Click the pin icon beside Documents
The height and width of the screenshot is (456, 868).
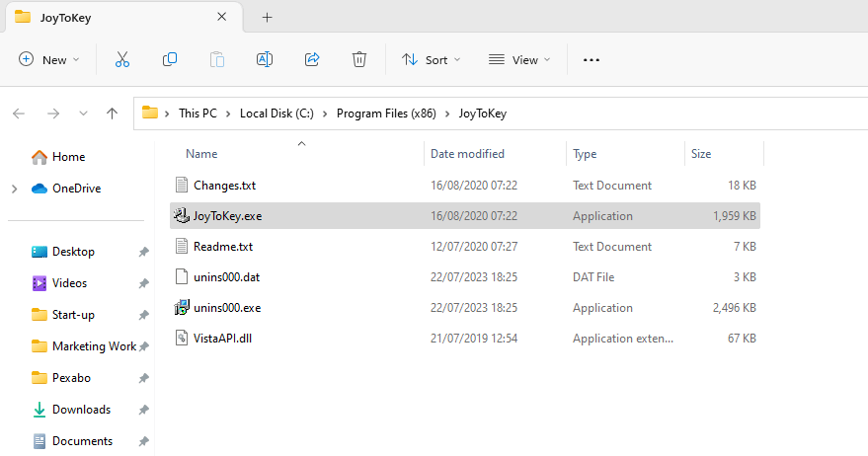144,441
